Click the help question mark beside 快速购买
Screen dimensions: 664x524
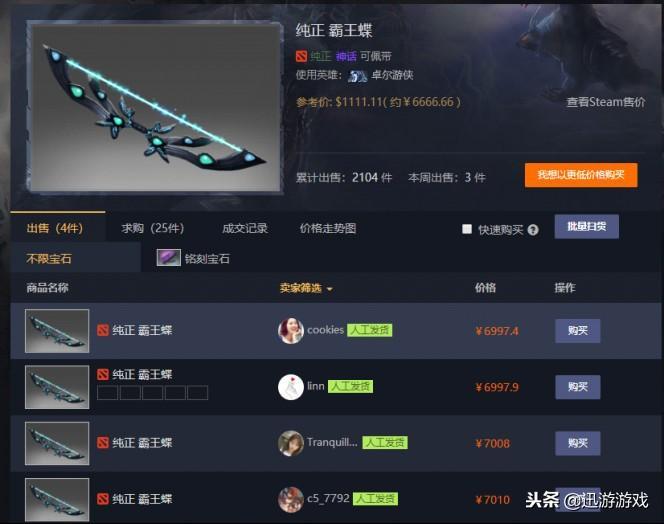coord(533,230)
